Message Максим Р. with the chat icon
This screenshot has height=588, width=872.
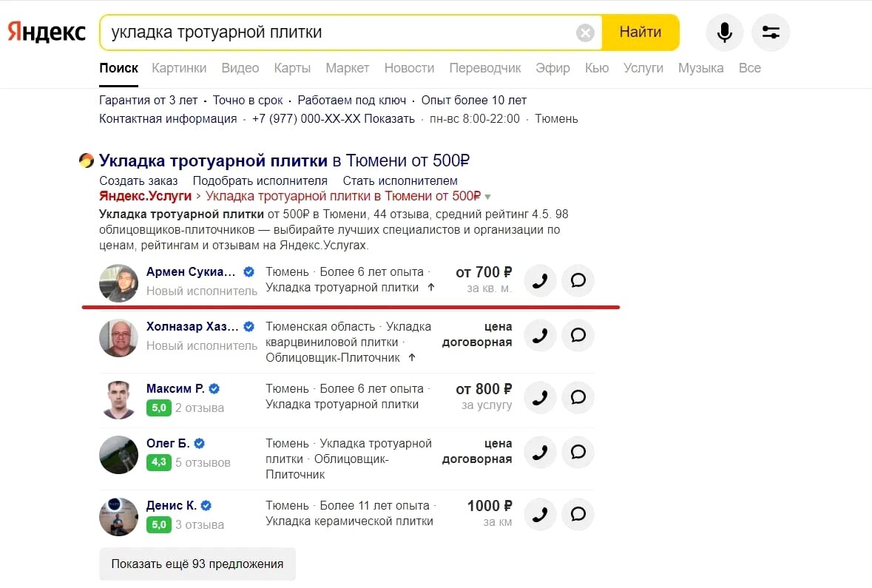point(578,397)
